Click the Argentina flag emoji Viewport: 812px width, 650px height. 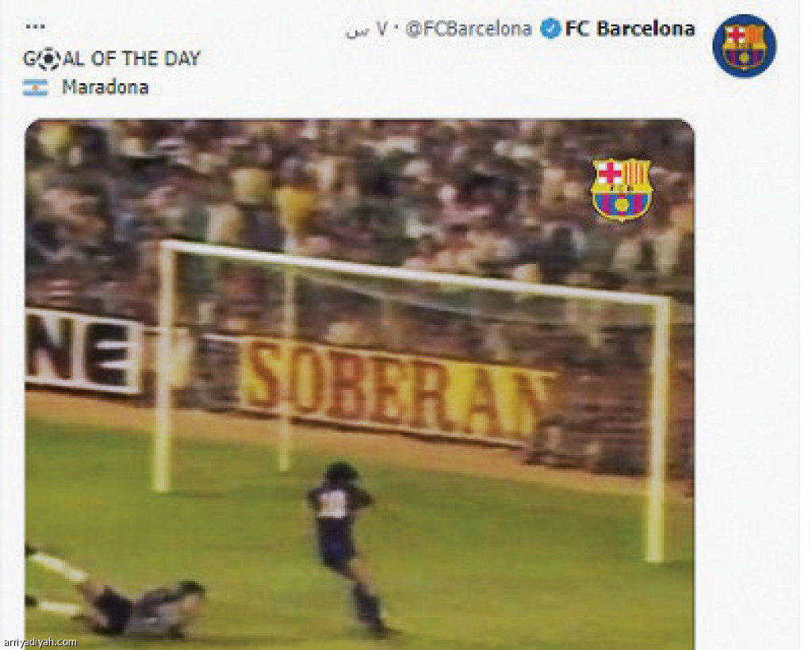(35, 88)
